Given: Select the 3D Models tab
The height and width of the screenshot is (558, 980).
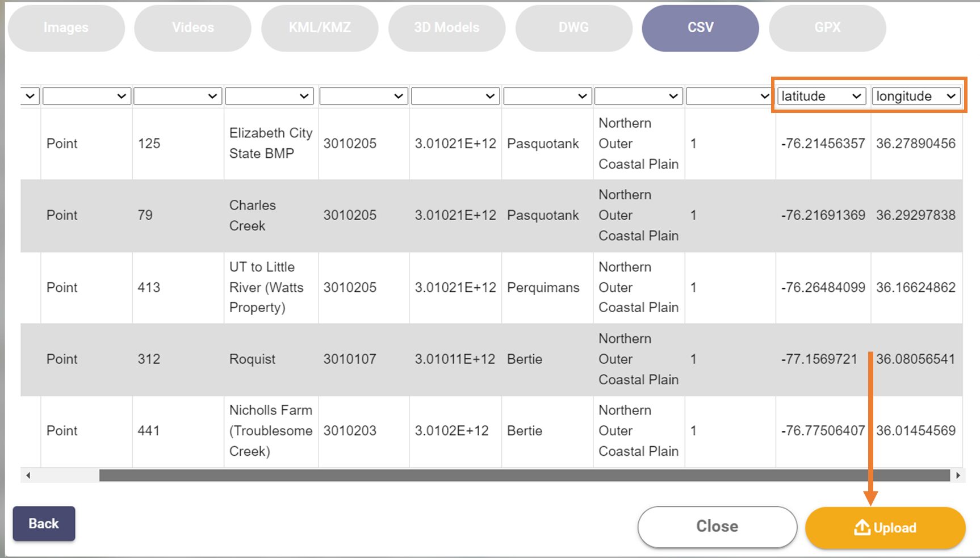Looking at the screenshot, I should (447, 28).
